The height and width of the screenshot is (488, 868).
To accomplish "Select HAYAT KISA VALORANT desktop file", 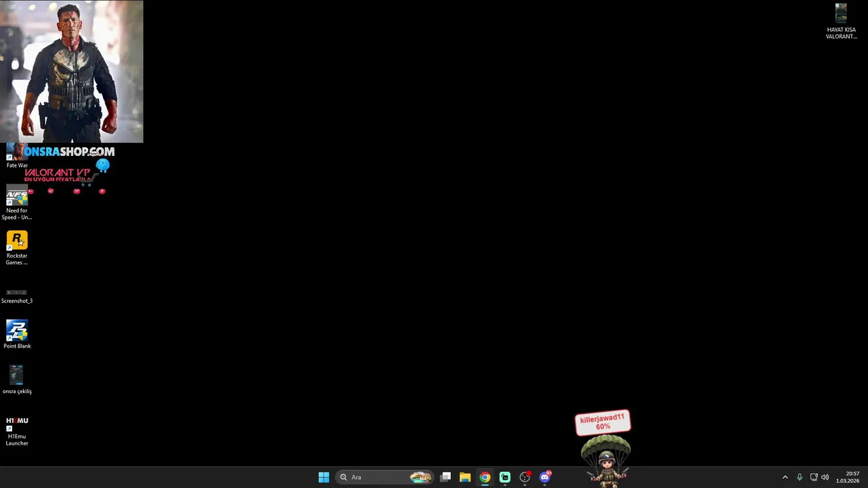I will click(841, 22).
